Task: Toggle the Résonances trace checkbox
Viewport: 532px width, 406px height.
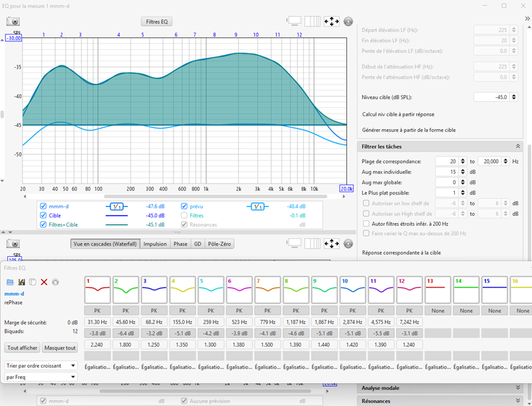Action: pyautogui.click(x=184, y=224)
